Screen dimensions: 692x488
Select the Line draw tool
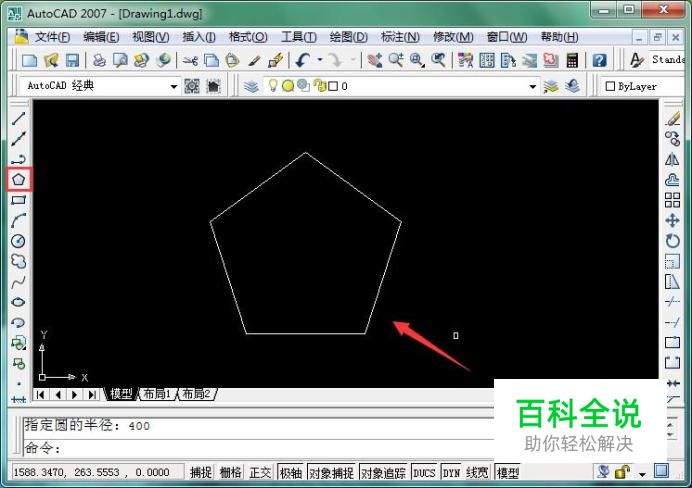(19, 118)
